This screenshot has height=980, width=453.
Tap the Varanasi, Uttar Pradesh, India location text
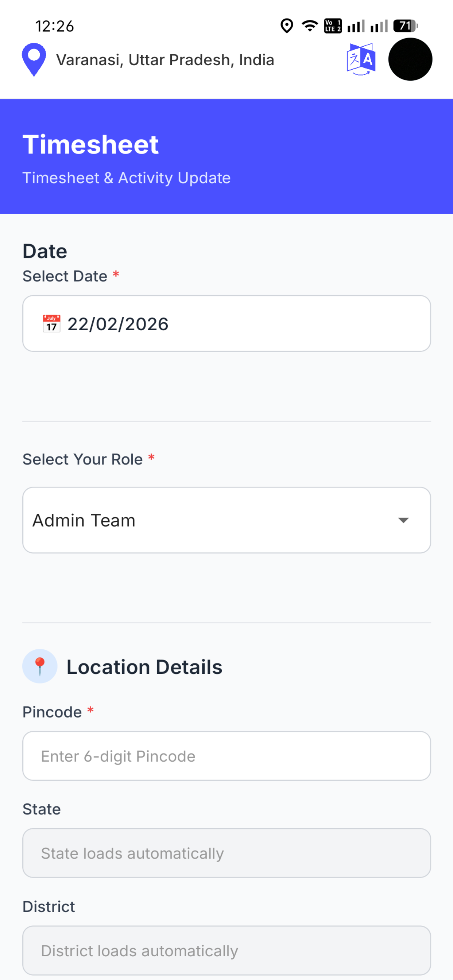165,60
